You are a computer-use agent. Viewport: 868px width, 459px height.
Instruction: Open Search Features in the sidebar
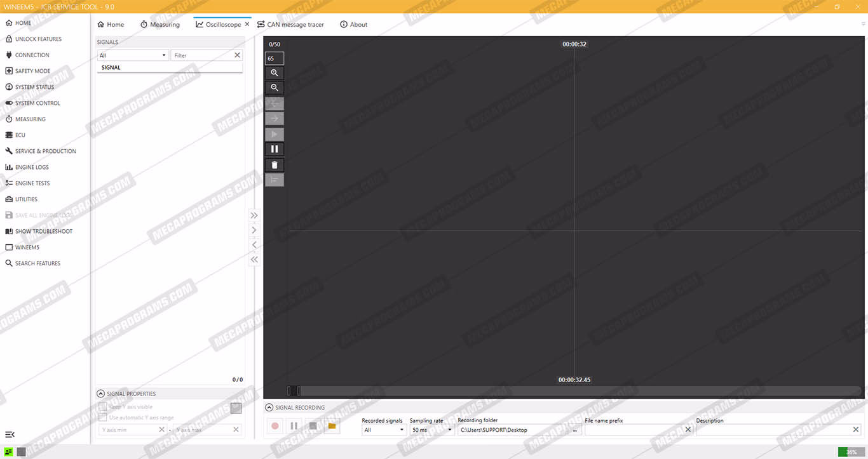37,263
